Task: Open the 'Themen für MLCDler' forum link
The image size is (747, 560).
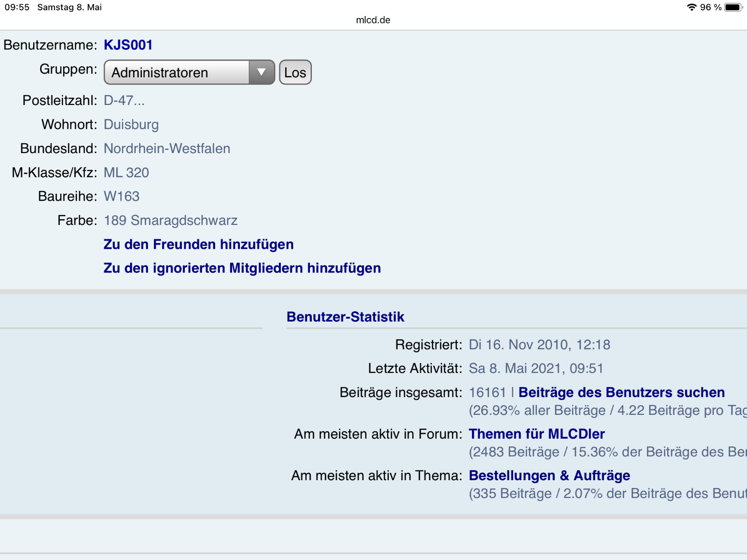Action: pos(536,434)
